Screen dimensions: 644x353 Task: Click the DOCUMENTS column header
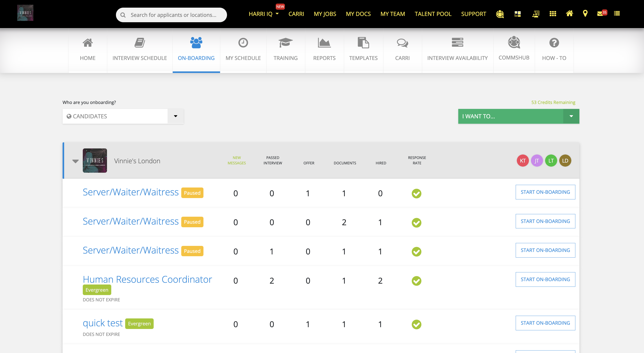point(345,163)
